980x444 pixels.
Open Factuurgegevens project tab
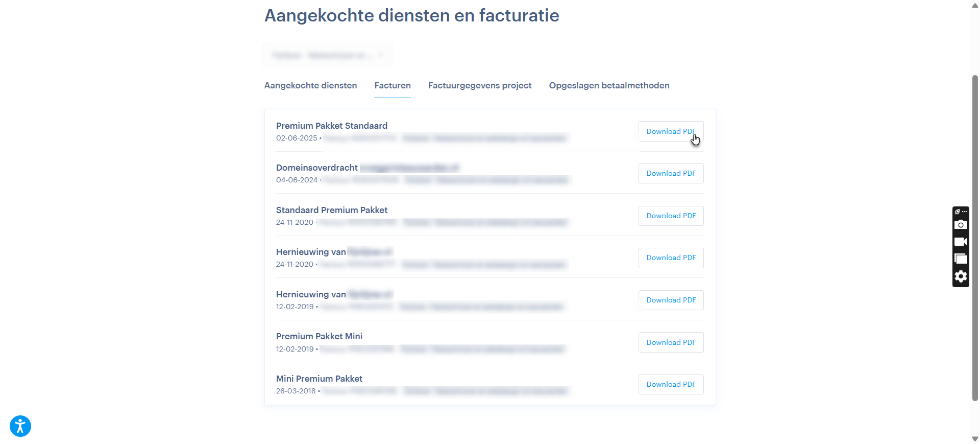479,85
